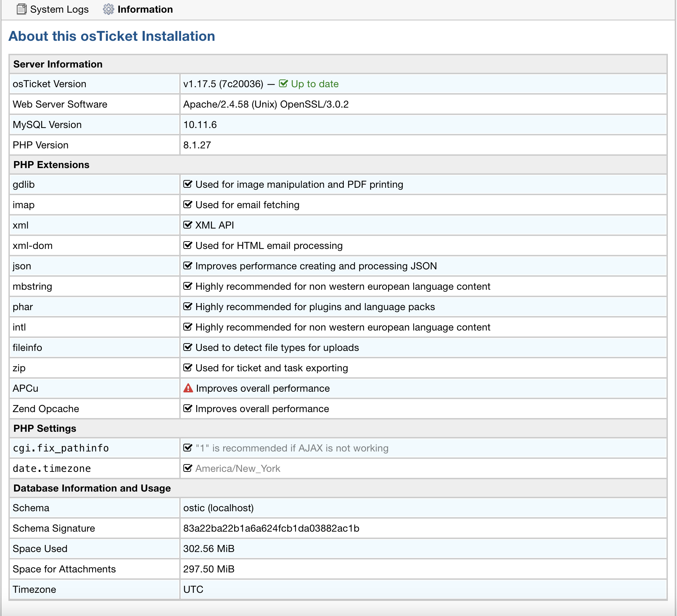Click the PHP Version value '8.1.27'

point(197,145)
